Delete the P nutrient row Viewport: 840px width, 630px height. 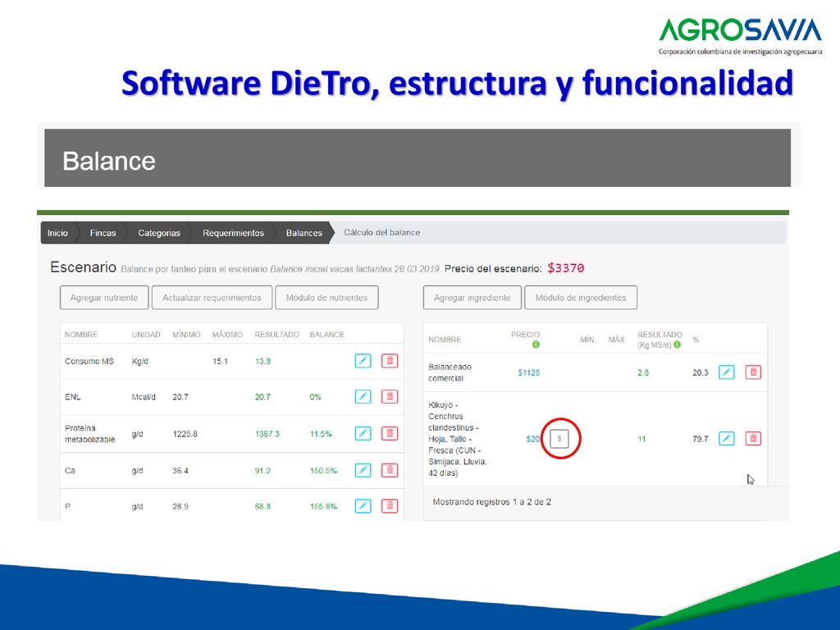coord(390,505)
